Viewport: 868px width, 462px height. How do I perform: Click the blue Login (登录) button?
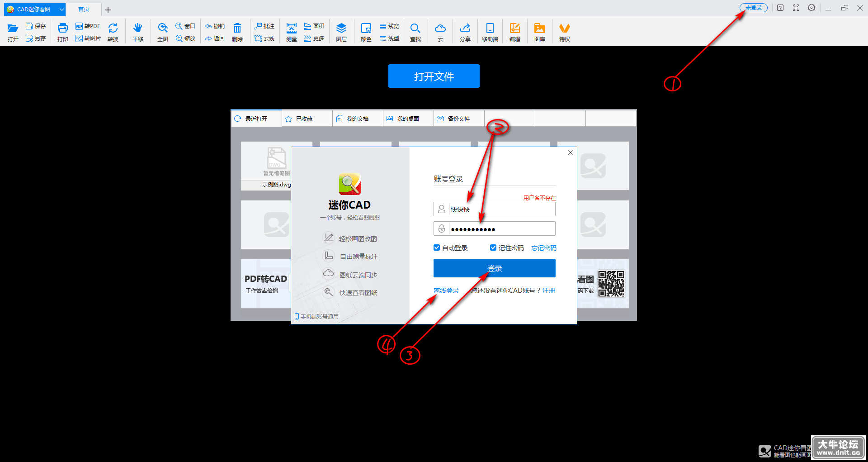(x=495, y=268)
